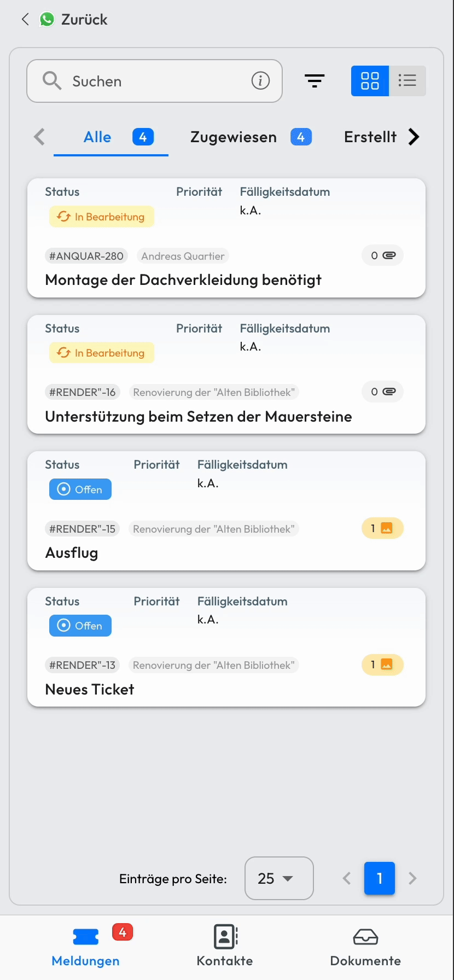Open Dokumente in bottom navigation
Image resolution: width=454 pixels, height=980 pixels.
point(365,946)
